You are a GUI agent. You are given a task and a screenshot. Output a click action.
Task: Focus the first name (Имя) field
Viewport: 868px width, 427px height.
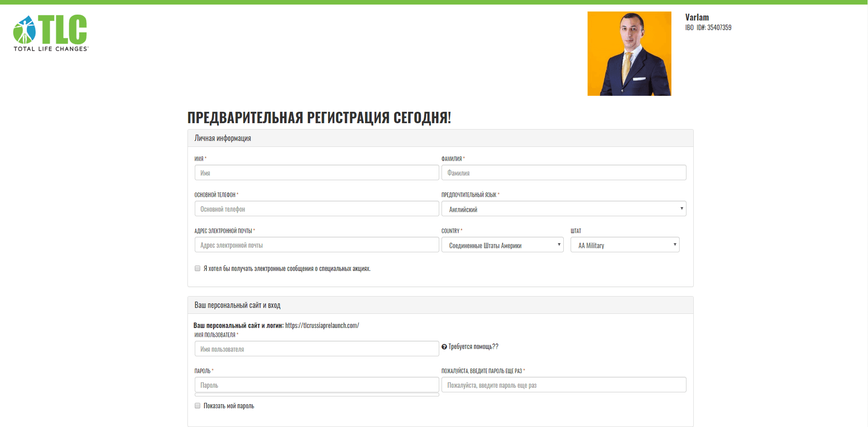(317, 173)
